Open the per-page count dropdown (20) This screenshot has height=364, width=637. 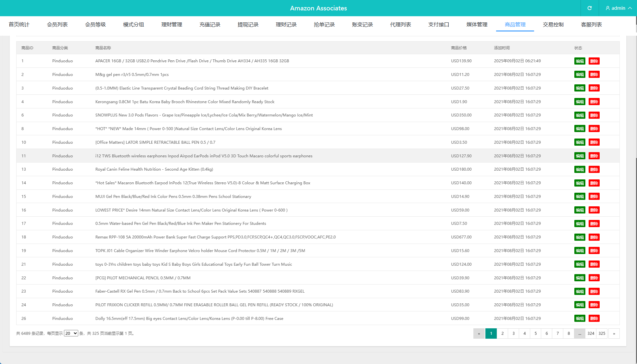click(71, 333)
